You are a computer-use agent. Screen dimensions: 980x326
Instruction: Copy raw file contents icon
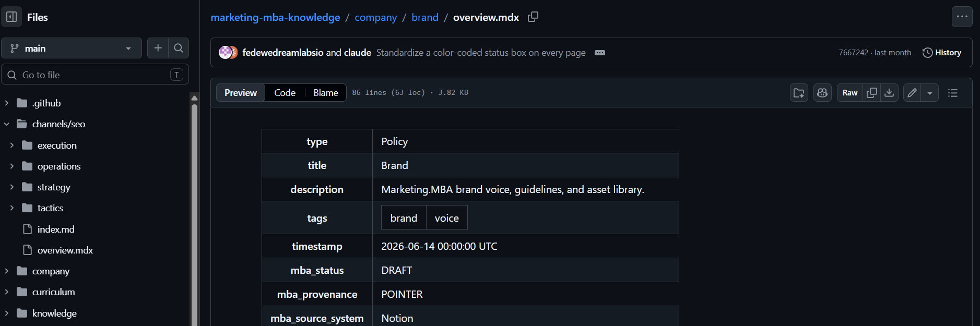click(872, 93)
